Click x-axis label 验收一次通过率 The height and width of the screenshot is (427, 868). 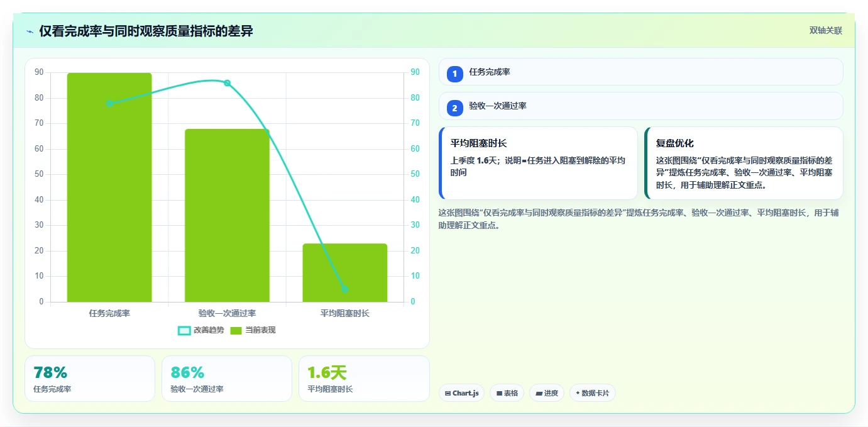pyautogui.click(x=227, y=313)
